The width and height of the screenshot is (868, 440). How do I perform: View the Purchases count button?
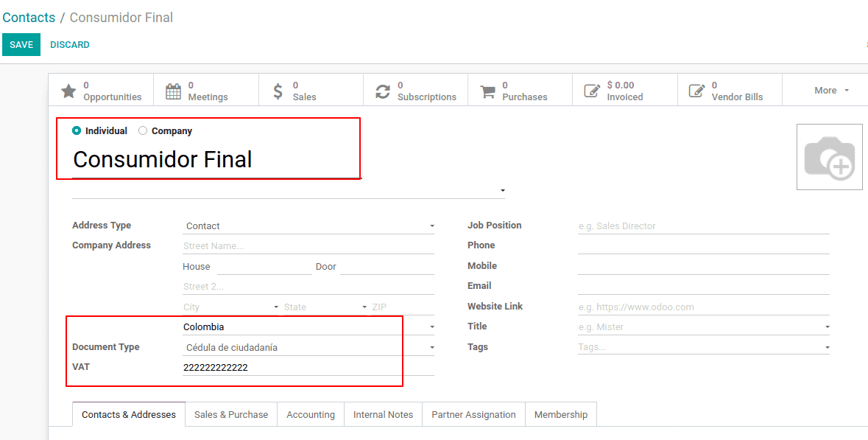520,91
